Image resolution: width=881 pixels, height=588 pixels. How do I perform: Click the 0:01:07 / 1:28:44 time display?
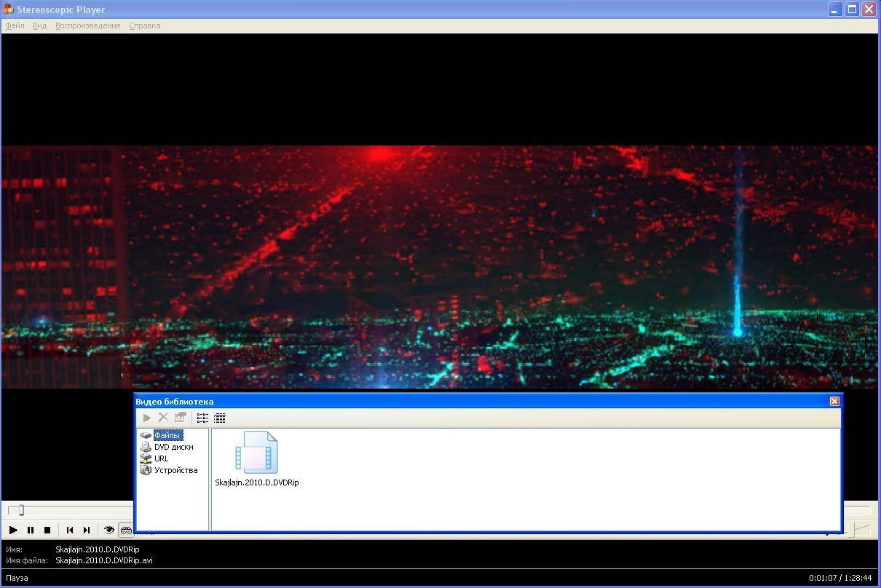tap(840, 578)
